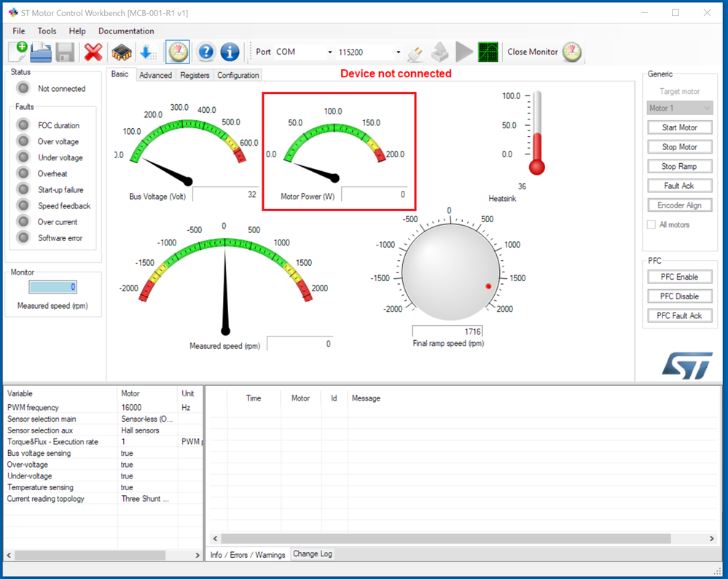The width and height of the screenshot is (728, 579).
Task: Open project with folder icon
Action: 41,52
